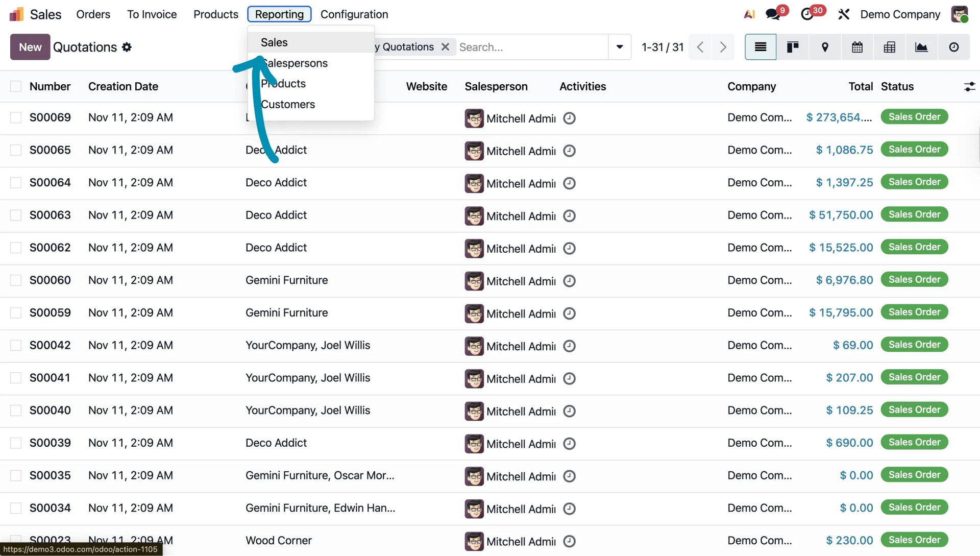Select all records checkbox in header
Image resolution: width=980 pixels, height=556 pixels.
point(16,86)
